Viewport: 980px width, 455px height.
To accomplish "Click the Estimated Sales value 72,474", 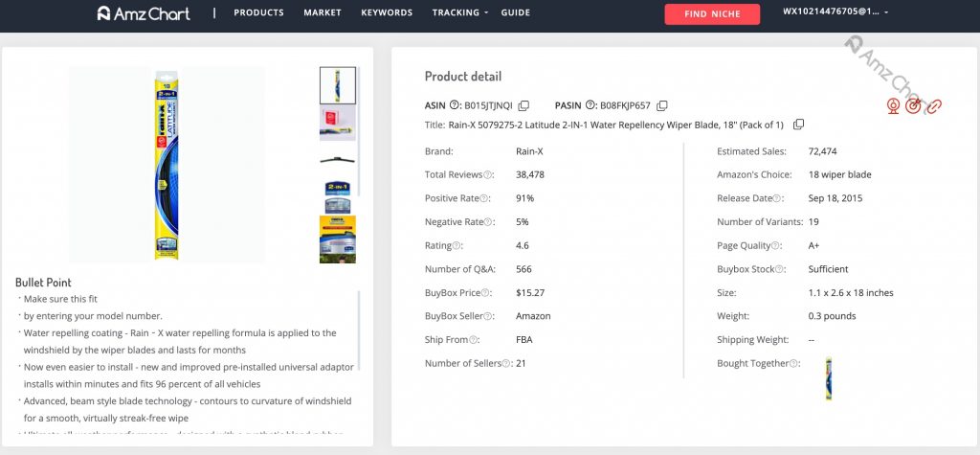I will click(822, 151).
